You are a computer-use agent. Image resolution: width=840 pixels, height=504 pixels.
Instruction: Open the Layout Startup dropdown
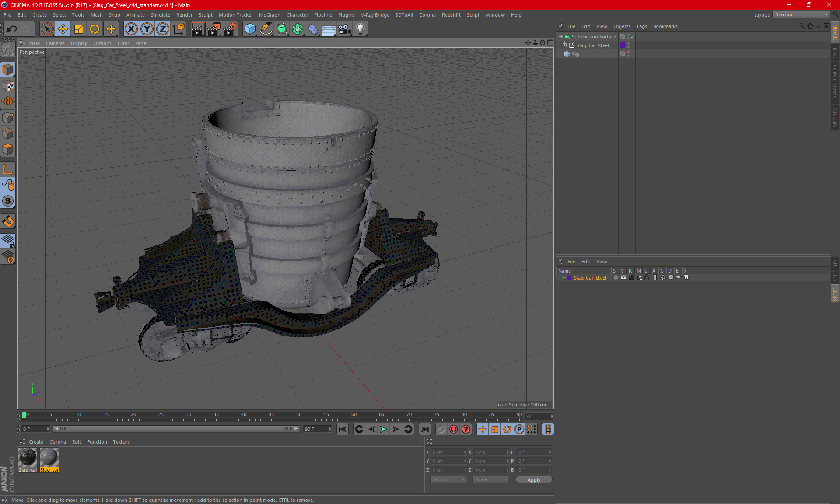tap(801, 15)
